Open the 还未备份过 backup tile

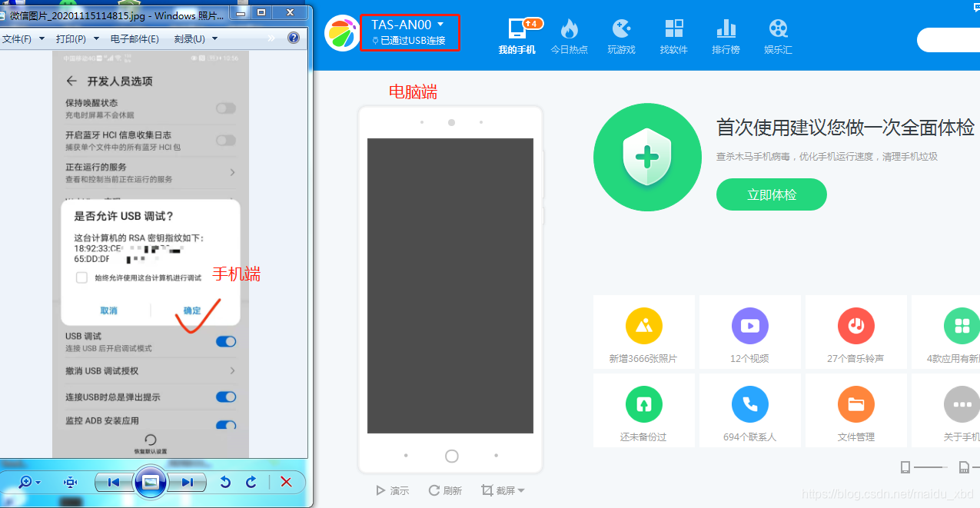coord(644,411)
